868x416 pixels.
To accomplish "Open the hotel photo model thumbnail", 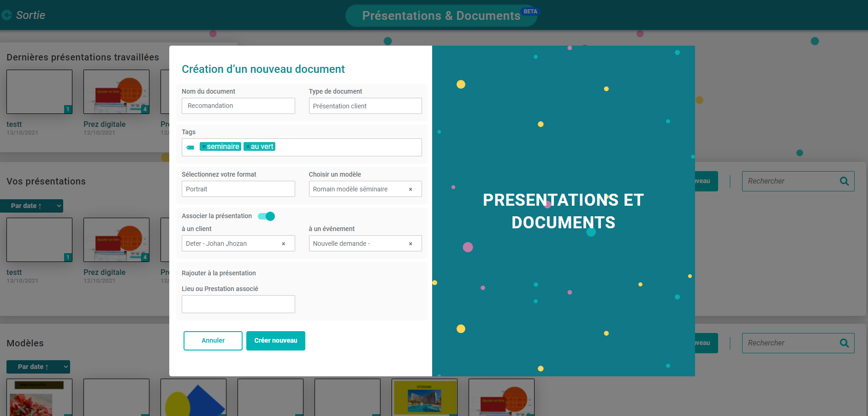I will click(x=424, y=398).
